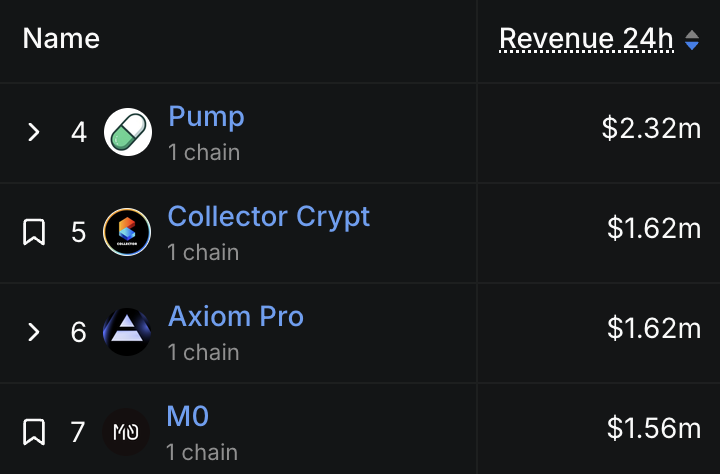Click the $1.56m revenue value for M0

coord(654,428)
